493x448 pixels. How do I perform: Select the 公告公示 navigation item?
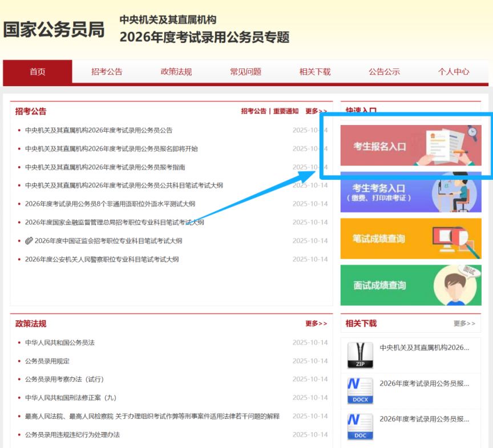click(383, 72)
